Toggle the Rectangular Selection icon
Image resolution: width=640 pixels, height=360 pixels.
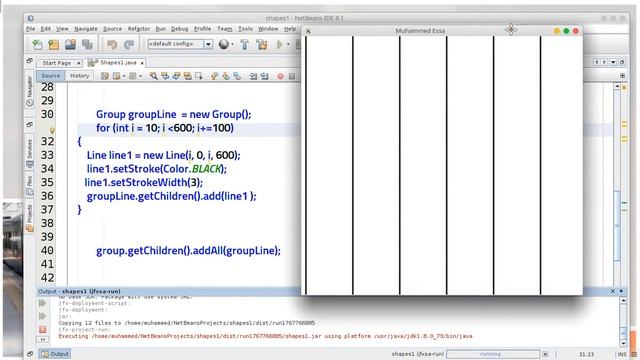[199, 76]
